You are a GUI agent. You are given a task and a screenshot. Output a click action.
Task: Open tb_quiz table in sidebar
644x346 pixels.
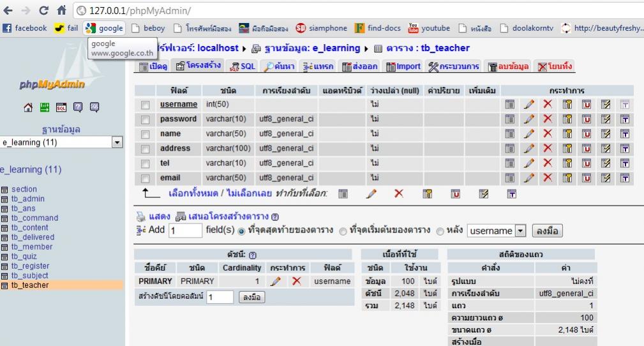pos(24,257)
